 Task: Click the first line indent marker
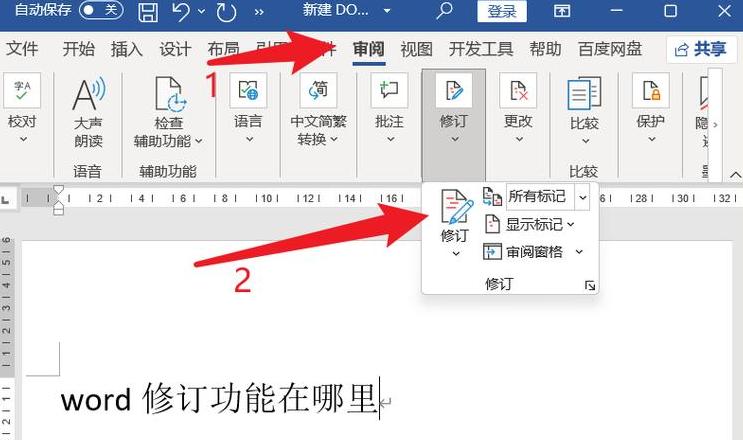tap(58, 189)
